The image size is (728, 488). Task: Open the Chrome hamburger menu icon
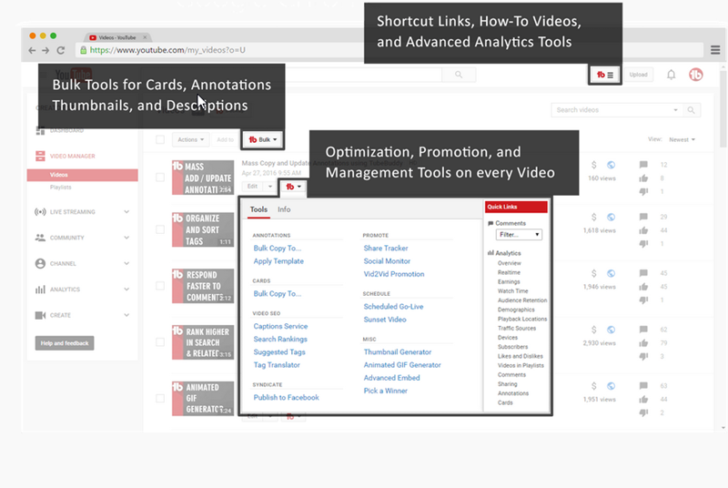click(x=714, y=50)
